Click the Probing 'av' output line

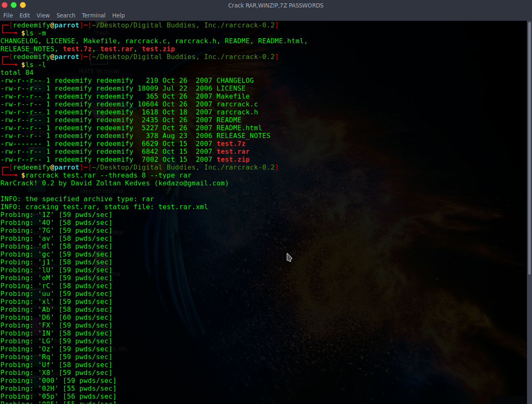pos(57,239)
